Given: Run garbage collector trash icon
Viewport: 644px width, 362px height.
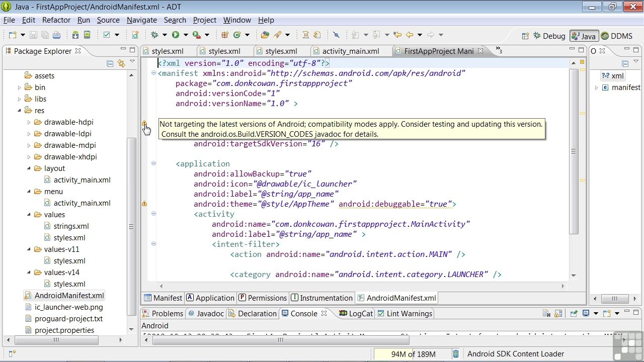Looking at the screenshot, I should (456, 354).
